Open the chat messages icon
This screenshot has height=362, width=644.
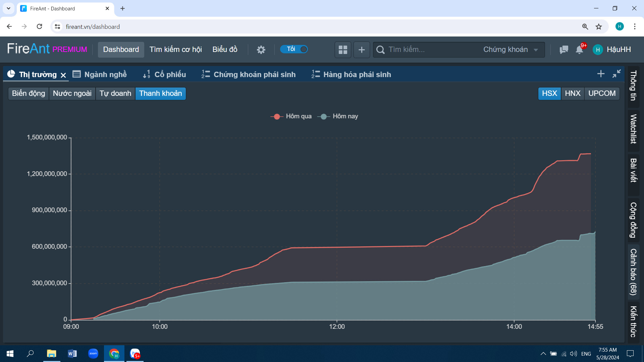pos(564,50)
